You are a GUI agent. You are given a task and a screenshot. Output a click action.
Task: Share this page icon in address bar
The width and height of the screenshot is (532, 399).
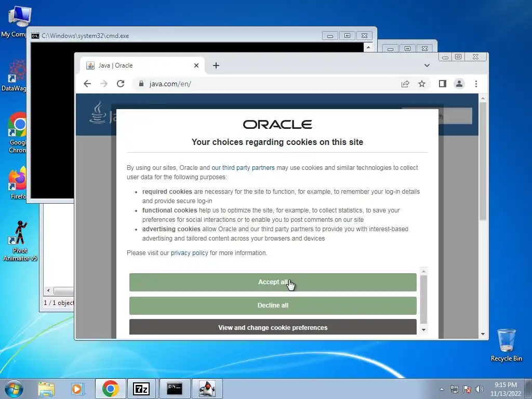click(x=405, y=84)
